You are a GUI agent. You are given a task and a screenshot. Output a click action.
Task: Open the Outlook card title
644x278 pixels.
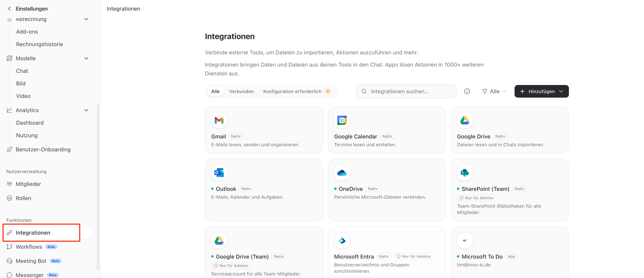(226, 189)
